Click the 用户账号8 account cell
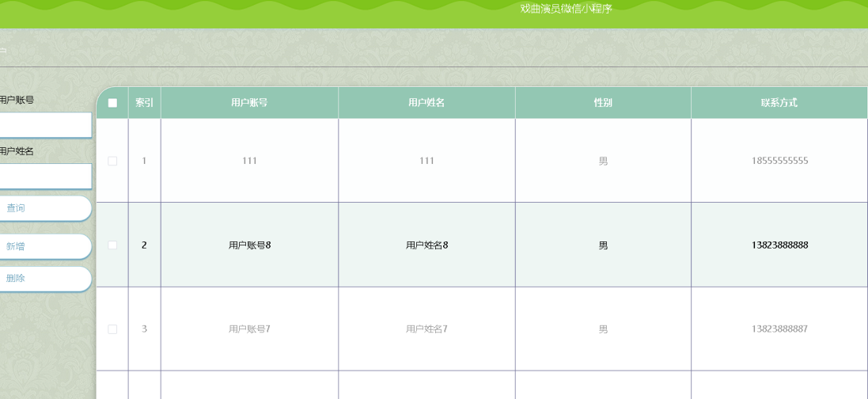This screenshot has width=868, height=399. point(250,245)
